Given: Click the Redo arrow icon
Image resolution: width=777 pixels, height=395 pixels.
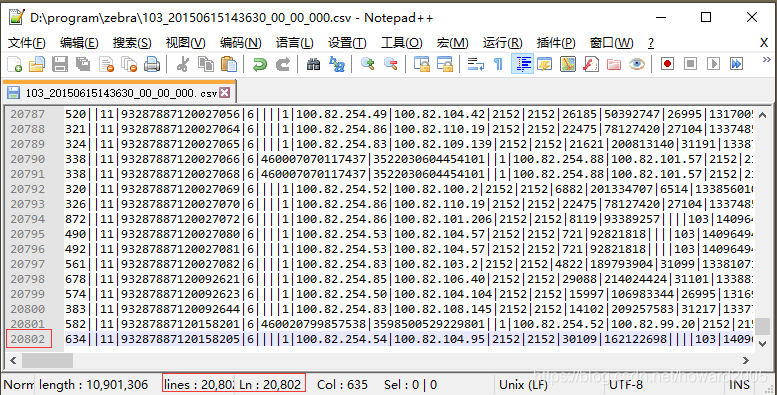Looking at the screenshot, I should pyautogui.click(x=282, y=64).
